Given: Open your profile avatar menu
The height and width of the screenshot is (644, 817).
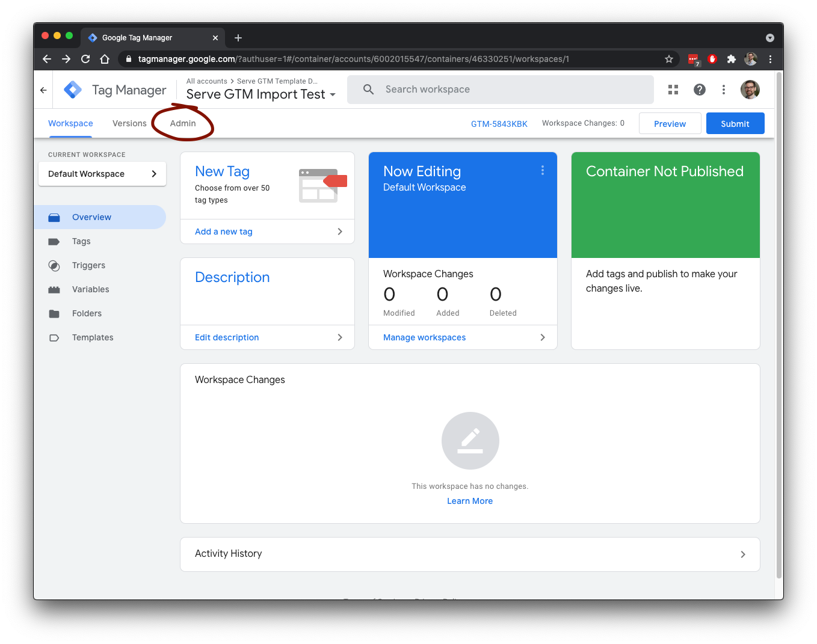Looking at the screenshot, I should [x=750, y=89].
